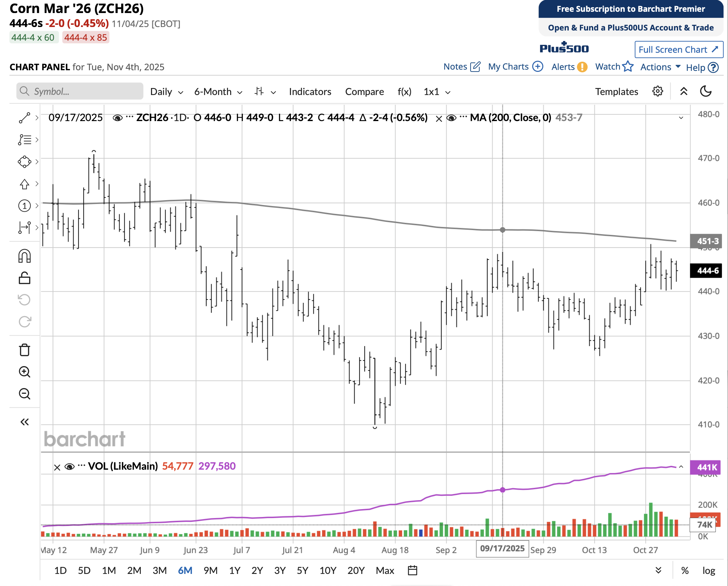Viewport: 728px width, 586px height.
Task: Toggle MA 200 indicator visibility
Action: pyautogui.click(x=451, y=118)
